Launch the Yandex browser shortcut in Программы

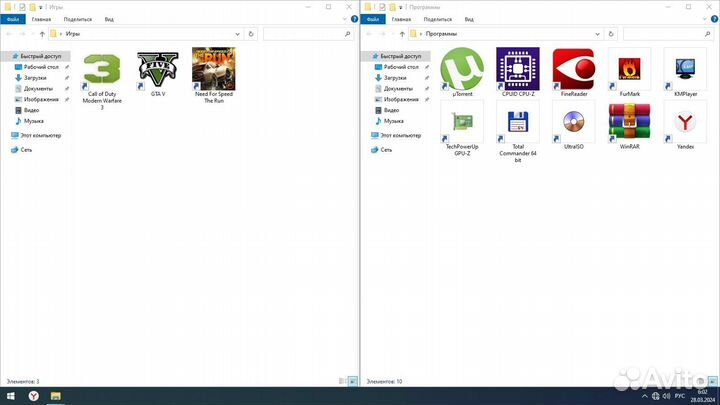685,125
